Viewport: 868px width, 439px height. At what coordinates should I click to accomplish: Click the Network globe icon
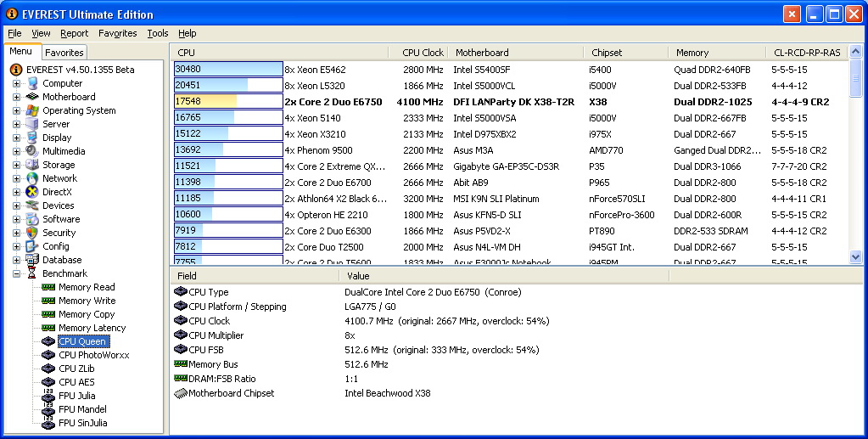point(32,178)
